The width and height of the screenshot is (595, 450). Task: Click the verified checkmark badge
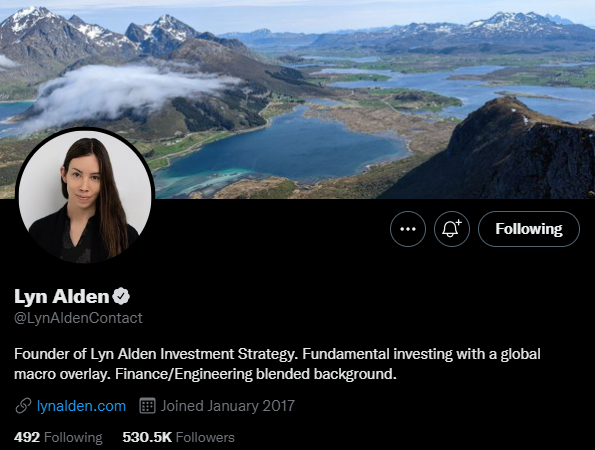click(x=121, y=296)
